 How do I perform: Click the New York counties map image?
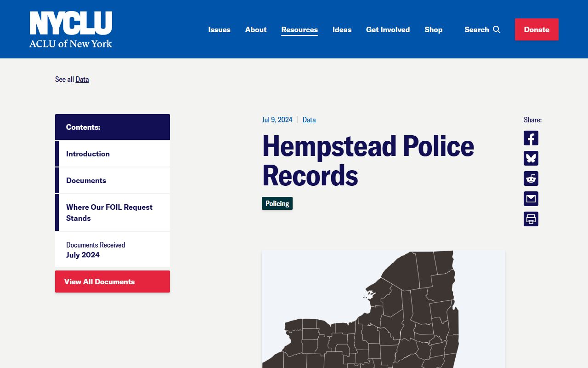click(384, 309)
